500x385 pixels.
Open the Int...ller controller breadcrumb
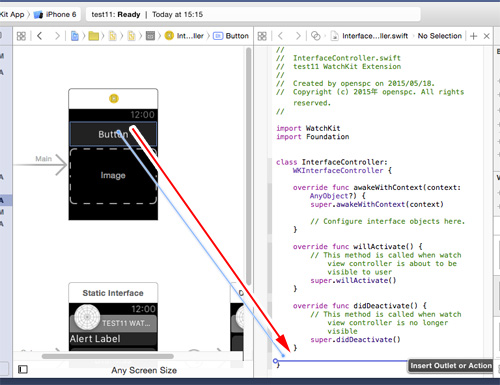click(x=184, y=36)
